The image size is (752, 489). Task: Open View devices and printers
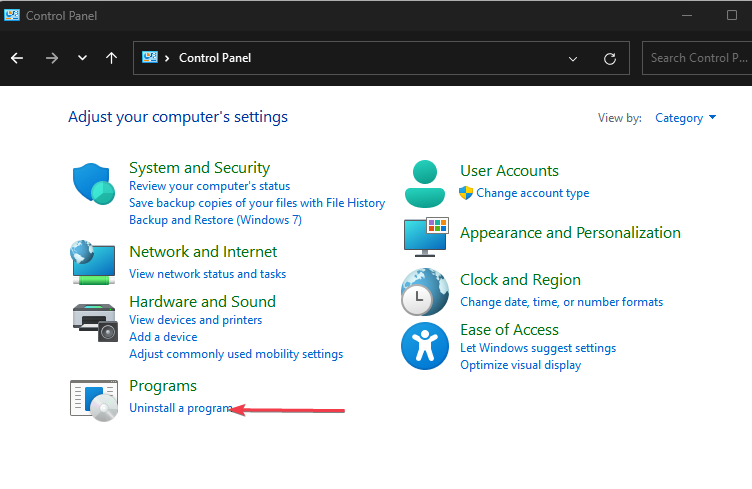click(x=196, y=320)
